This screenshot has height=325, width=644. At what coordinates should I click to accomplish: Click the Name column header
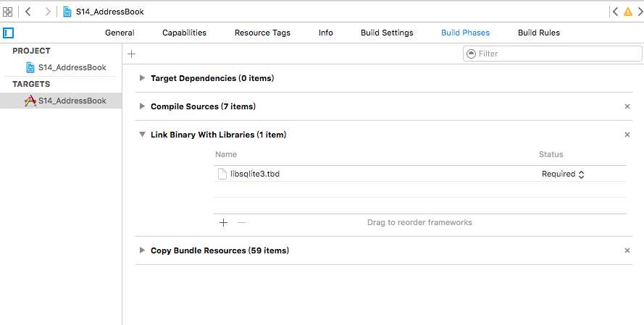[x=226, y=154]
